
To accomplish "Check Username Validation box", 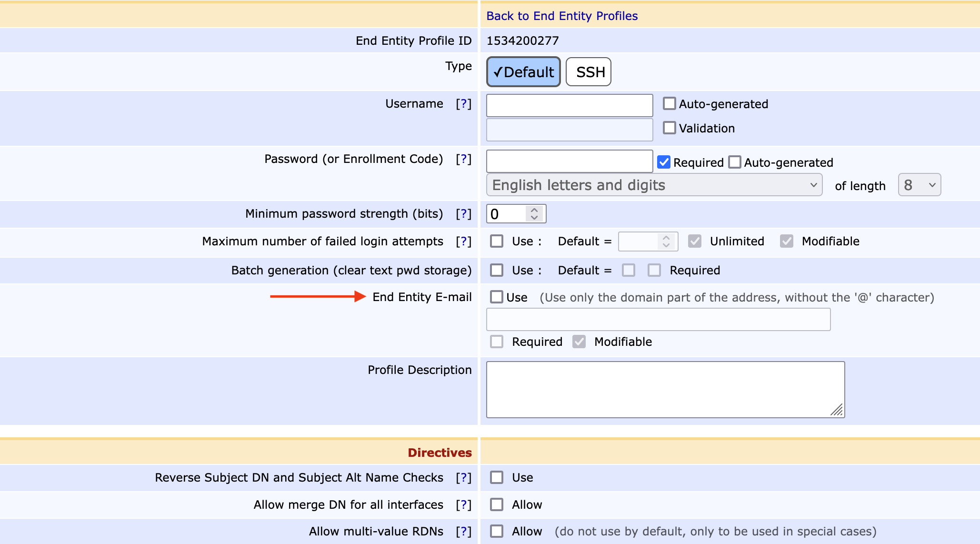I will click(x=669, y=128).
